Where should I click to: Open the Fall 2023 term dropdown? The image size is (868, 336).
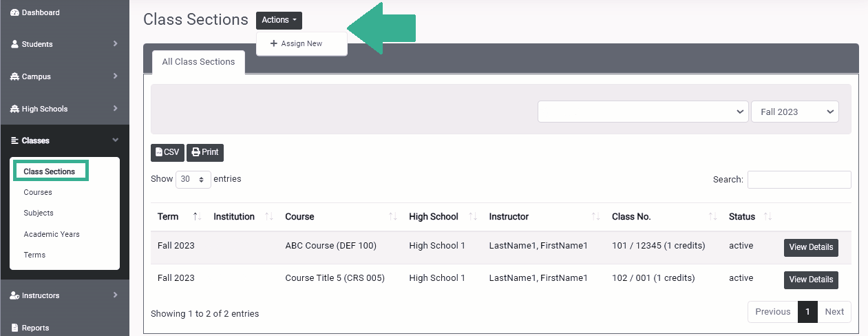(x=795, y=112)
